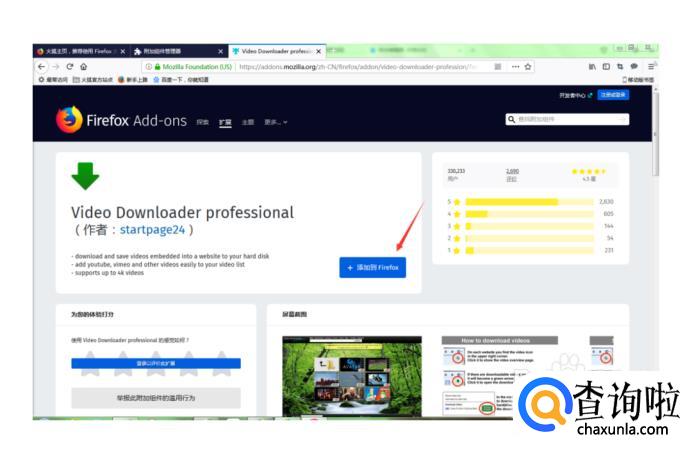The height and width of the screenshot is (460, 692).
Task: Show sidebars using the sidebar icon
Action: (x=606, y=67)
